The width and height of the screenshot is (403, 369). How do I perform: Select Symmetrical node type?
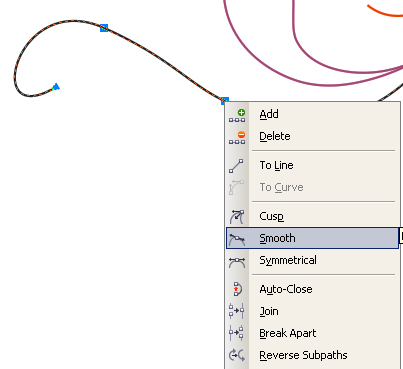312,260
